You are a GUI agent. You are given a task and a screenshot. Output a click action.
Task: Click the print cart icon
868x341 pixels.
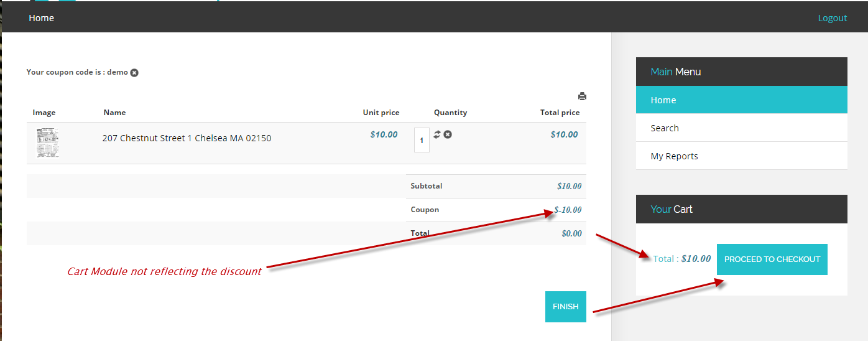582,96
